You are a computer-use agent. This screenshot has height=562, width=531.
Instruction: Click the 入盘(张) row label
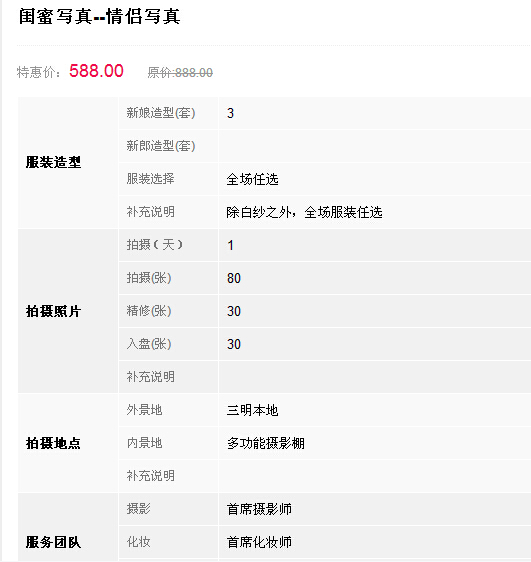(x=149, y=344)
